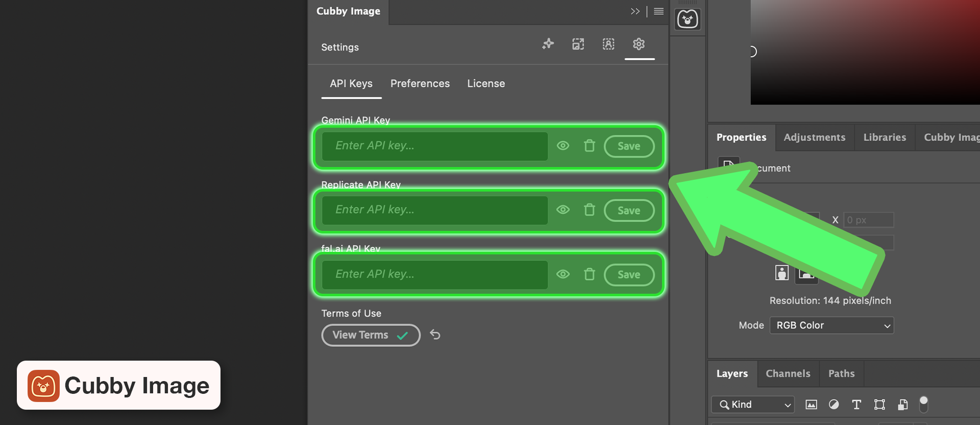Screen dimensions: 980x425
Task: Filter for adjustment layers icon
Action: (x=834, y=405)
